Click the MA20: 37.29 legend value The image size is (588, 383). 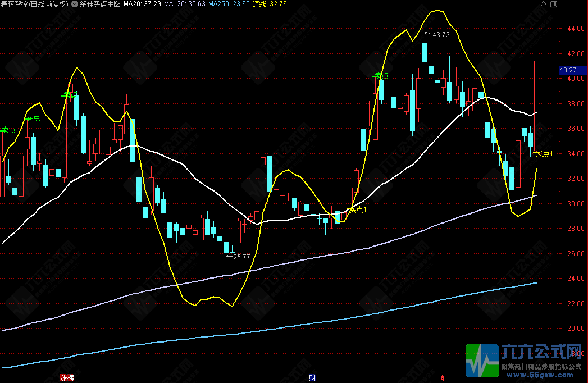142,4
